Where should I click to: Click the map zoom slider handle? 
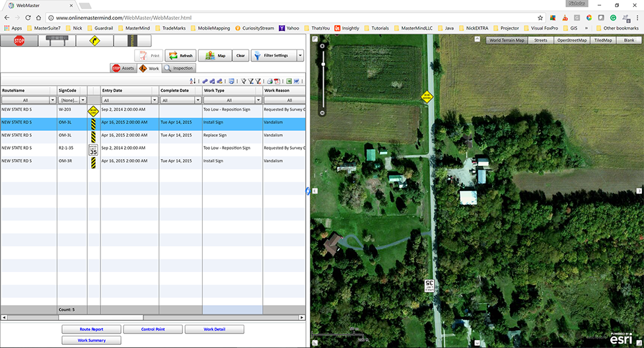(323, 64)
